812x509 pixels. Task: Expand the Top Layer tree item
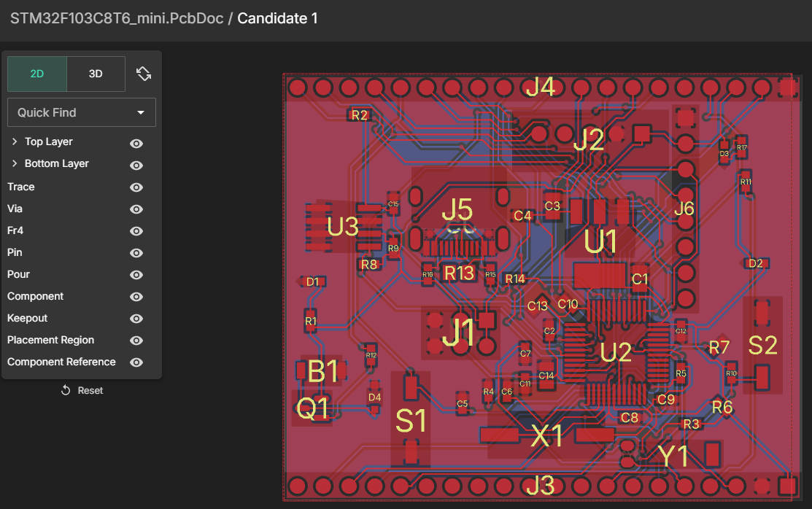pos(15,141)
